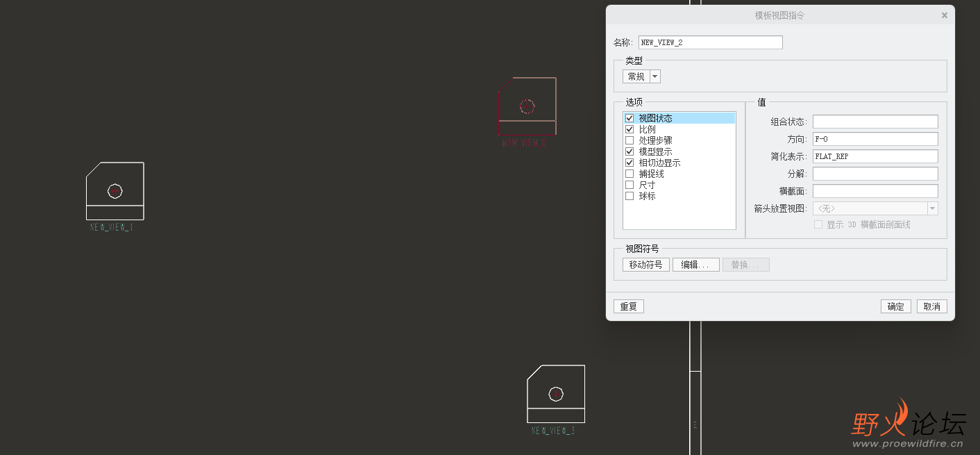This screenshot has width=980, height=455.
Task: Enable the 捕捉线 checkbox
Action: tap(630, 174)
